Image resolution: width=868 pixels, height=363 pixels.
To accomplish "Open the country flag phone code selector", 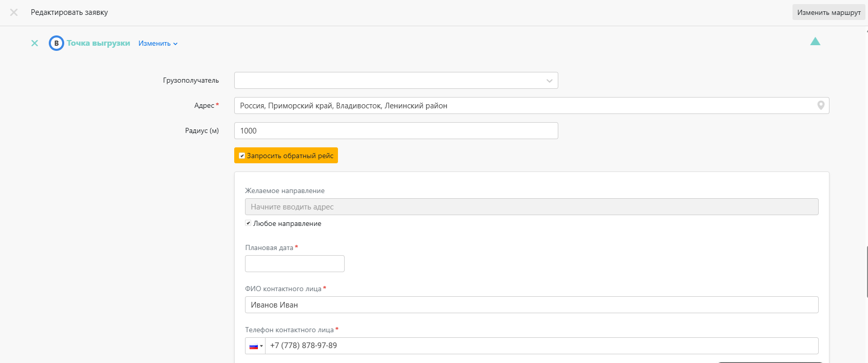I will tap(255, 346).
